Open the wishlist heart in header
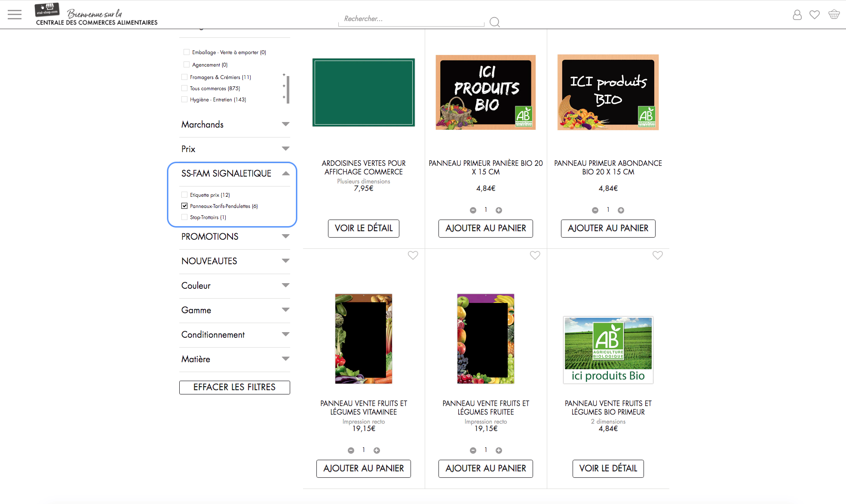The image size is (846, 504). [814, 15]
